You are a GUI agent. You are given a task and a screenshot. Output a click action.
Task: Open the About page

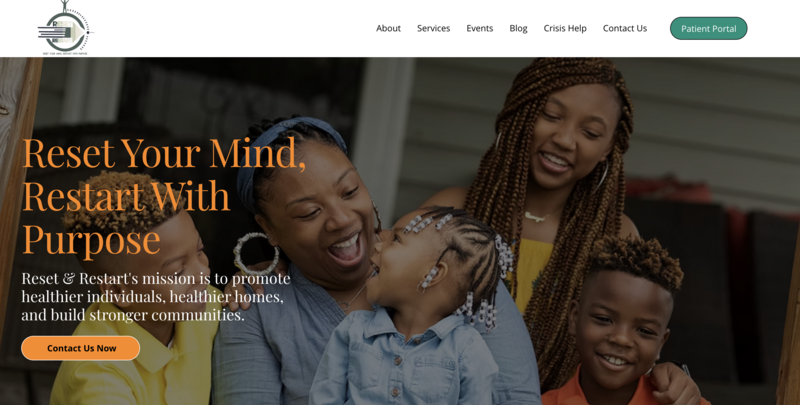pyautogui.click(x=388, y=29)
